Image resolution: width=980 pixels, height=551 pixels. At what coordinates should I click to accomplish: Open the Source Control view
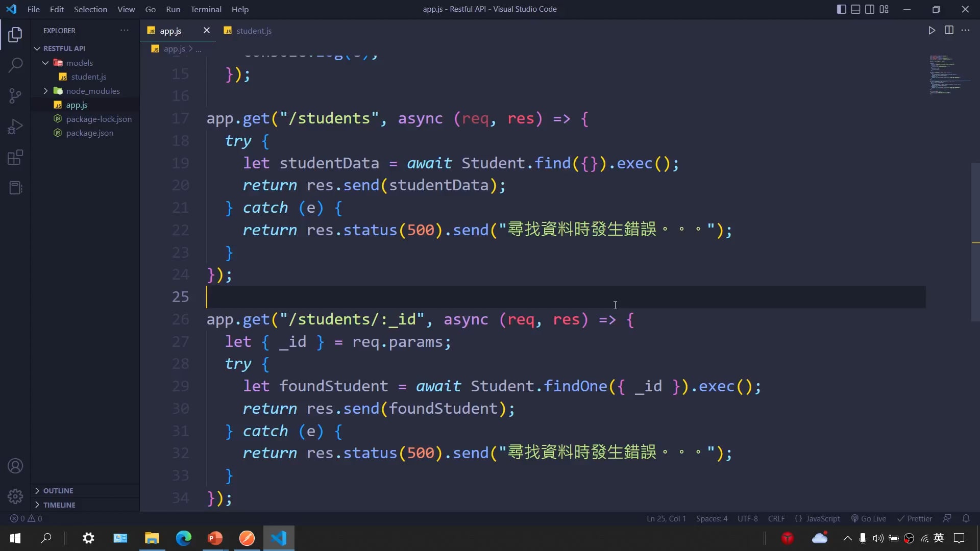coord(15,95)
